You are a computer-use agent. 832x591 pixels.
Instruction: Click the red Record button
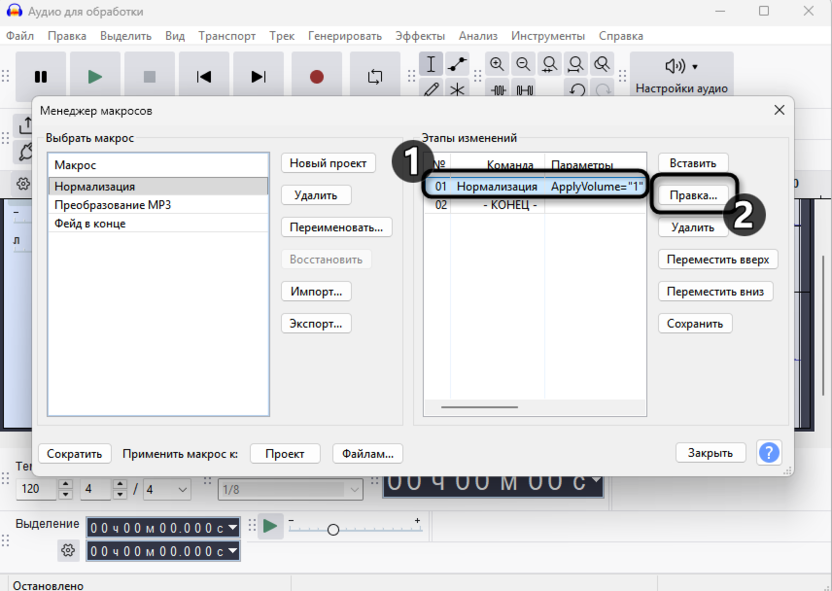point(316,76)
